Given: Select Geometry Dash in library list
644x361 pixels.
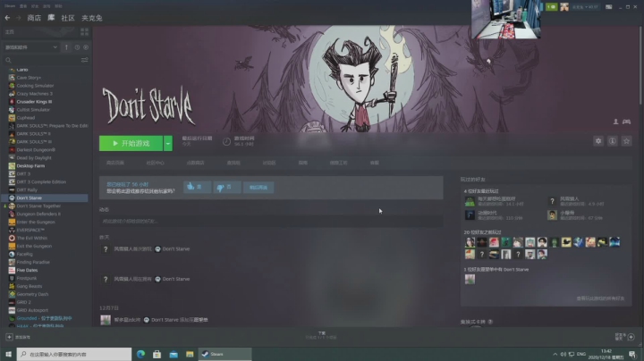Looking at the screenshot, I should tap(32, 294).
